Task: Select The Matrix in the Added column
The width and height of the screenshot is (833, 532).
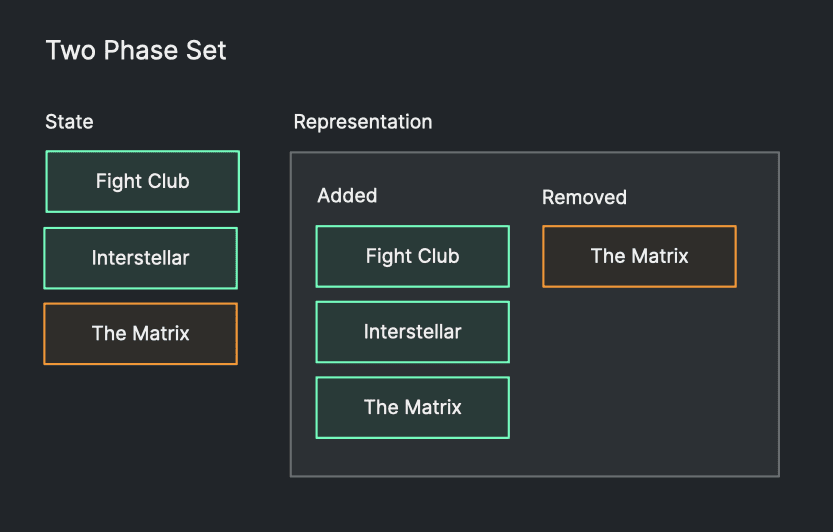Action: pyautogui.click(x=412, y=407)
